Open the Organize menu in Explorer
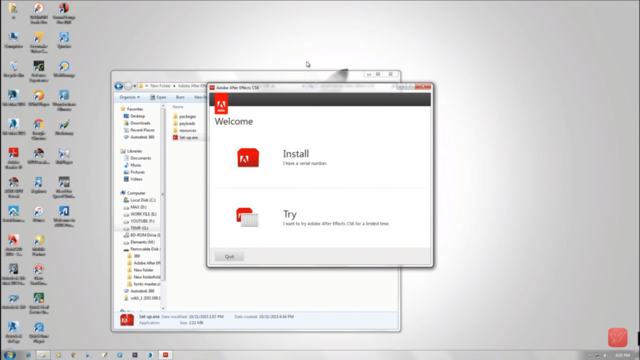 [x=129, y=97]
